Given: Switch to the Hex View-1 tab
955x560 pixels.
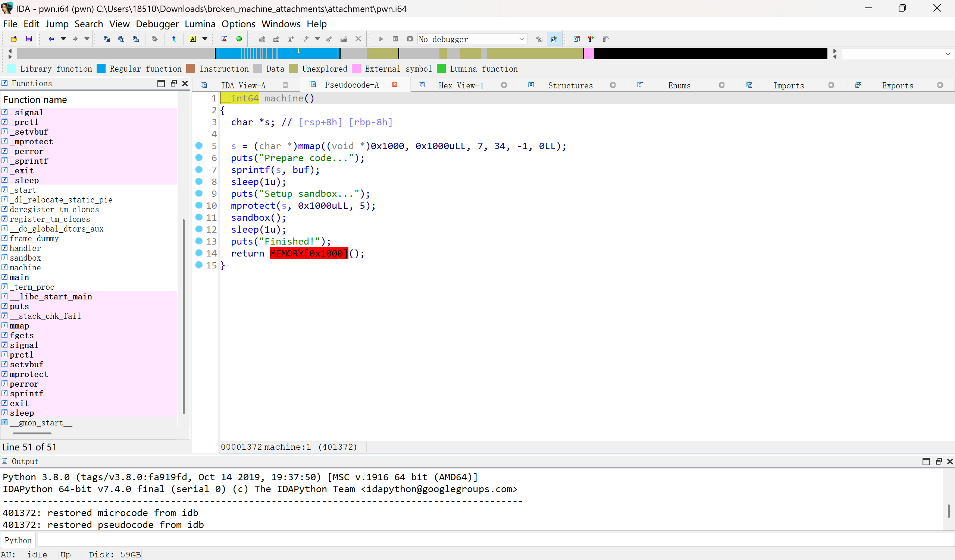Looking at the screenshot, I should click(x=461, y=86).
